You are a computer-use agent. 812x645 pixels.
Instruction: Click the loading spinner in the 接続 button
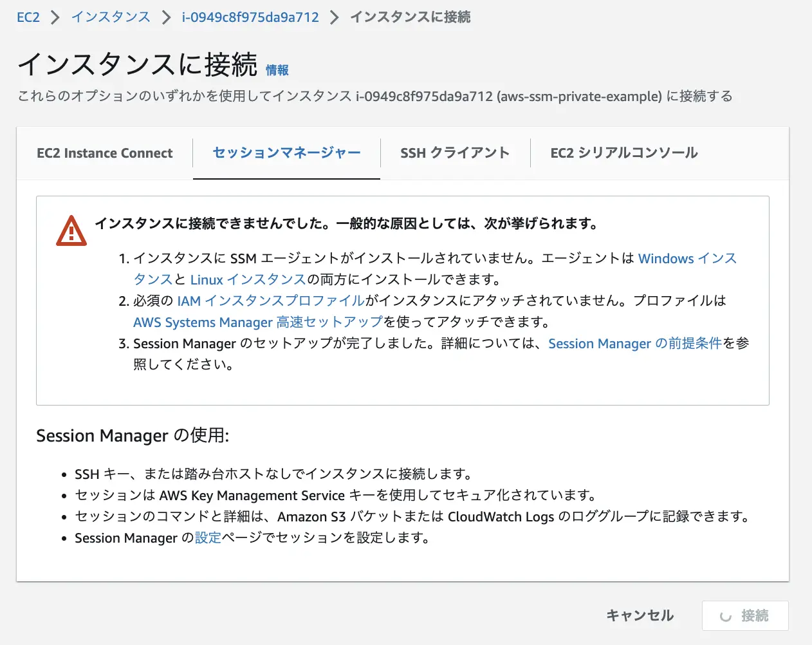click(x=725, y=617)
